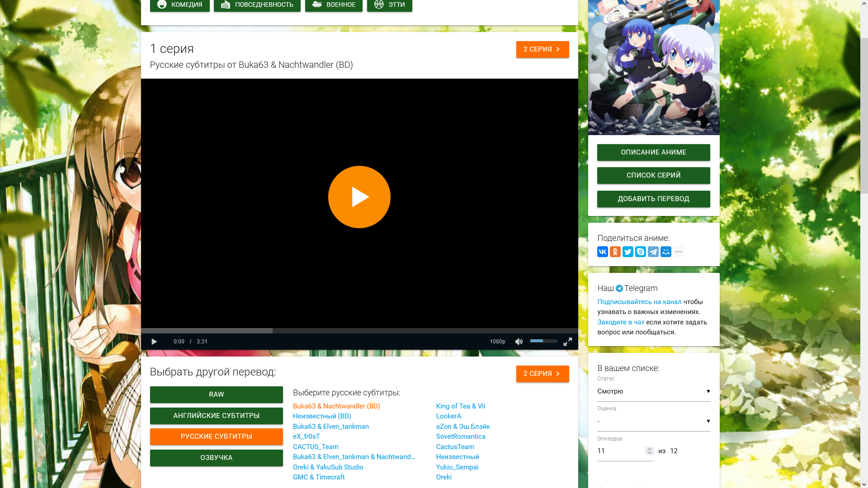This screenshot has height=488, width=868.
Task: Select CactusTeam subtitles
Action: (x=455, y=447)
